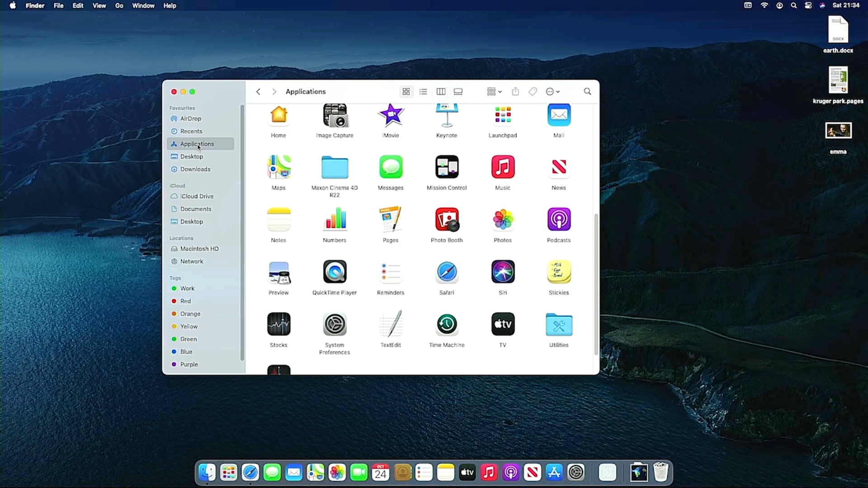868x488 pixels.
Task: Select the Reminders app icon in Finder window
Action: pos(391,272)
